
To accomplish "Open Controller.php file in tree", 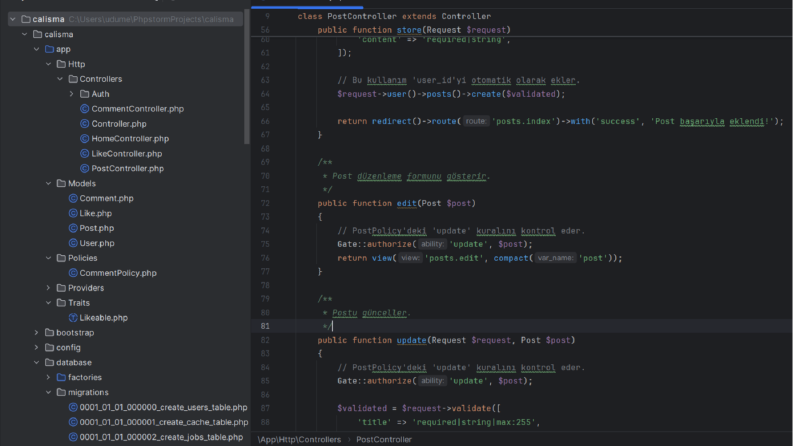I will 119,124.
